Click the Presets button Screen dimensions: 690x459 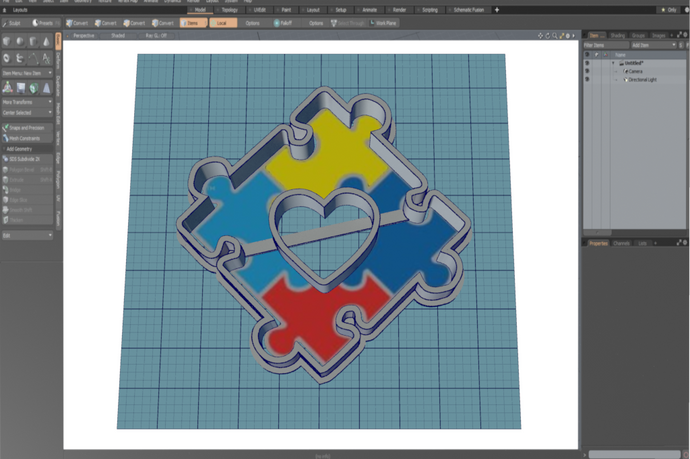[45, 23]
